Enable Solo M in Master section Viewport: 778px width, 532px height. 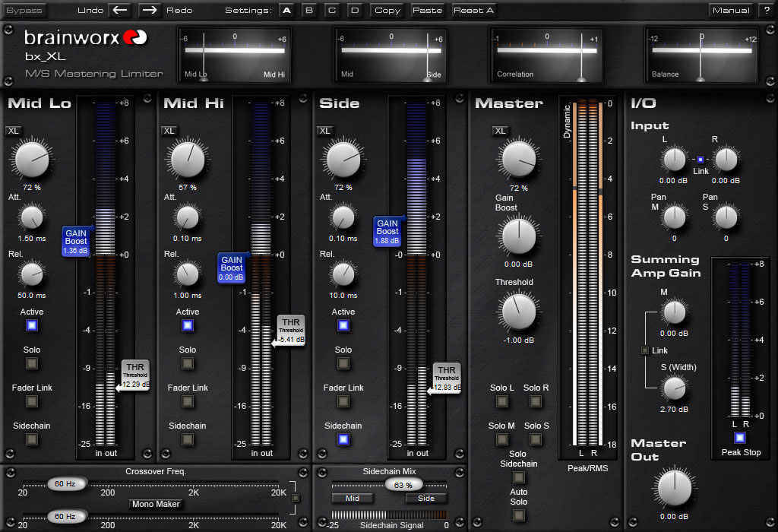pos(502,439)
